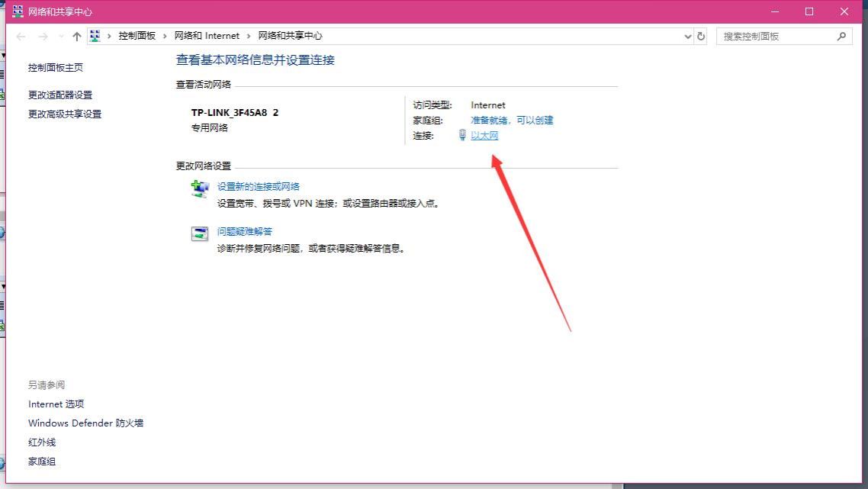The image size is (868, 489).
Task: Click the 设置新的连接或网络 icon
Action: [200, 189]
